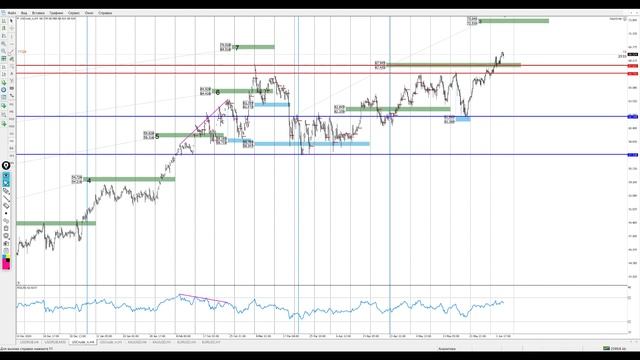Select the text 'A' insert tool
The width and height of the screenshot is (640, 360).
[11, 74]
